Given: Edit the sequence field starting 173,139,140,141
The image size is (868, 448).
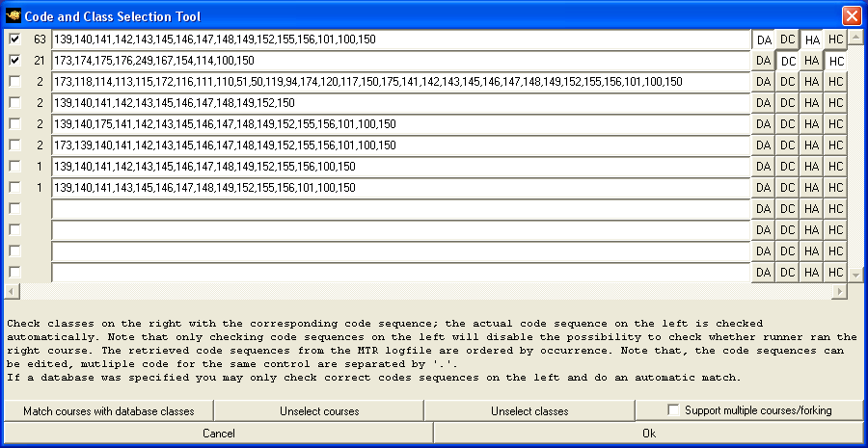Looking at the screenshot, I should point(400,145).
